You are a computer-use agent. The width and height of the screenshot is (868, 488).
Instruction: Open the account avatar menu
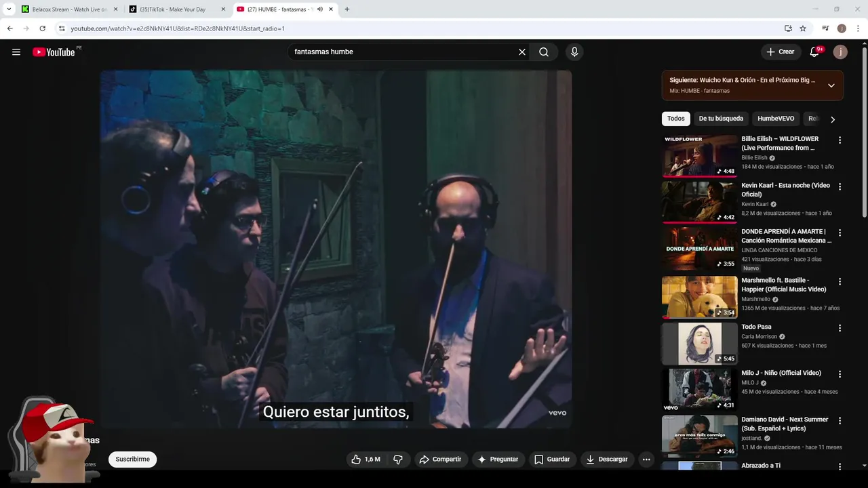click(x=840, y=52)
